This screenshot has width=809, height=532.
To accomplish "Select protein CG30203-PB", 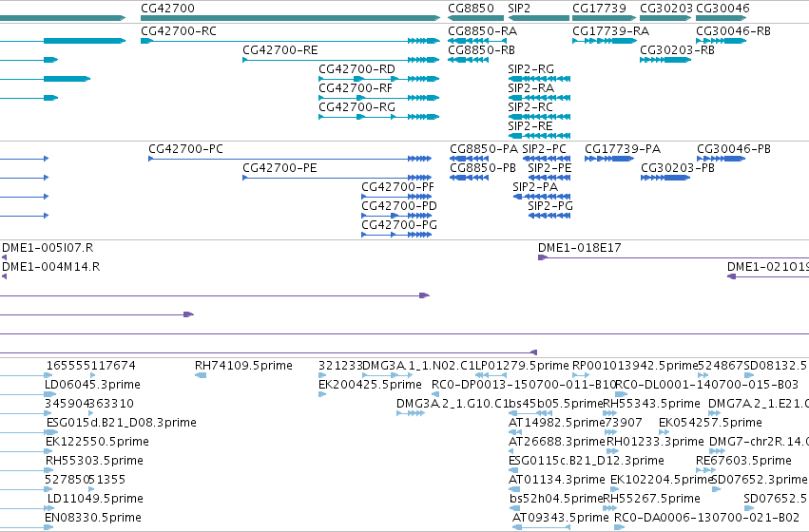I will coord(678,168).
